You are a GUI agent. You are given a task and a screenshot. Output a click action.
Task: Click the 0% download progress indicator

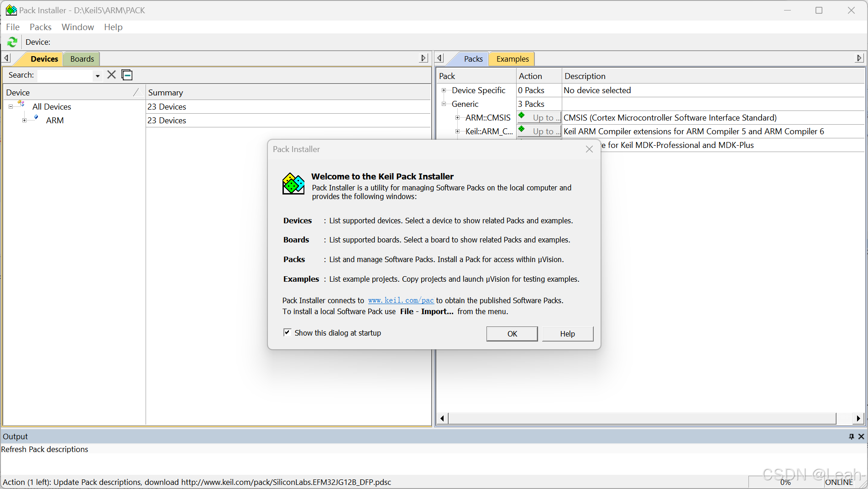point(785,482)
